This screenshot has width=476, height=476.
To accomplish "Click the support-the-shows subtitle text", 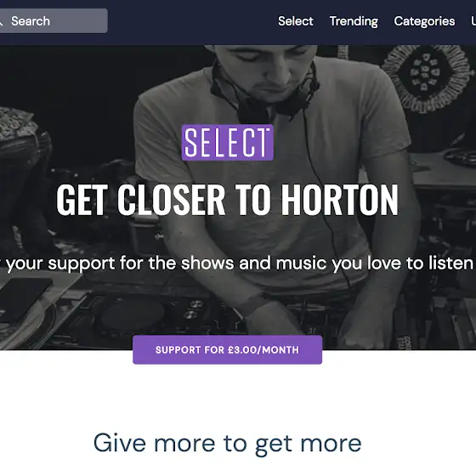I will point(238,263).
